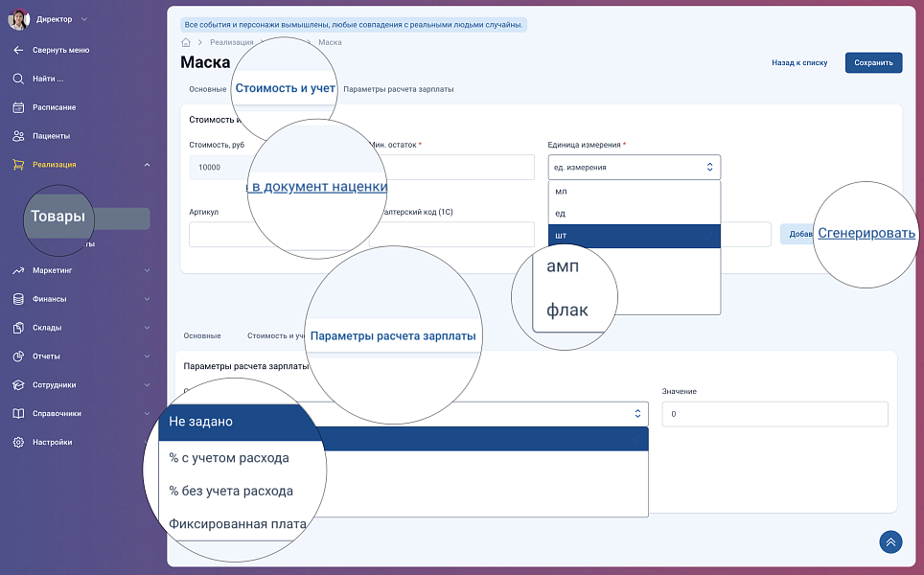Click the Назад к списку link
924x575 pixels.
[798, 62]
